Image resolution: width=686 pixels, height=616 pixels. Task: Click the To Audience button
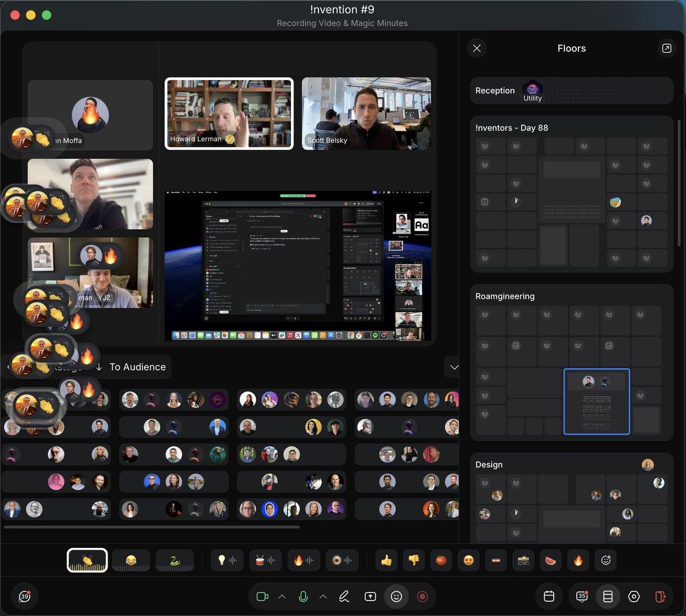coord(137,367)
